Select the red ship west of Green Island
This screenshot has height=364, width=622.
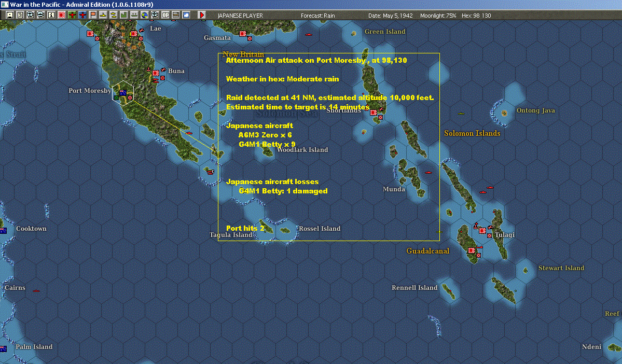[x=309, y=35]
